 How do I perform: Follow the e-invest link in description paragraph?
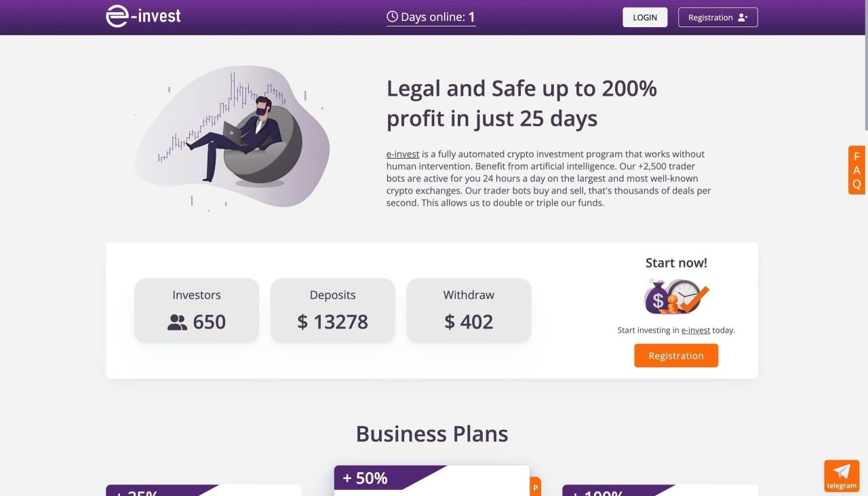[x=403, y=154]
